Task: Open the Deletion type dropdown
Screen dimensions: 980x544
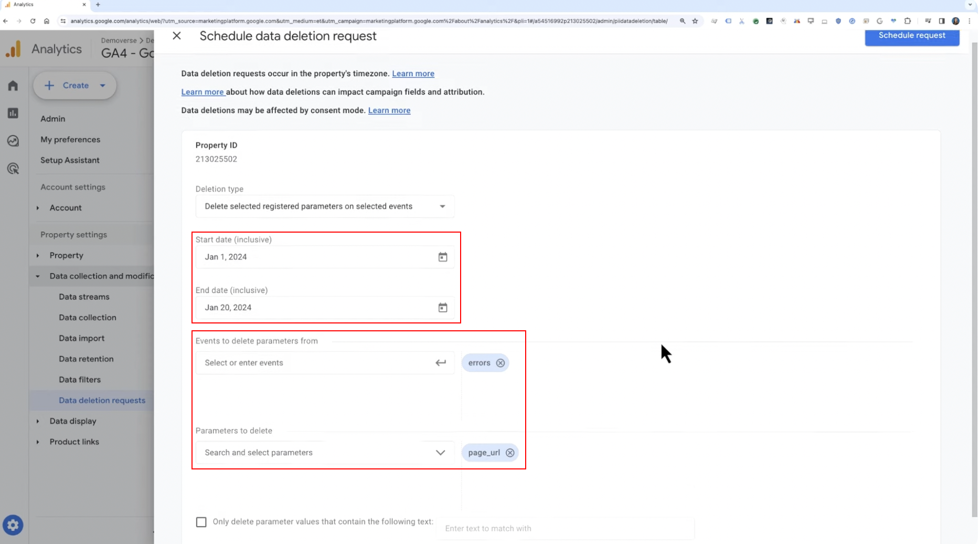Action: 325,206
